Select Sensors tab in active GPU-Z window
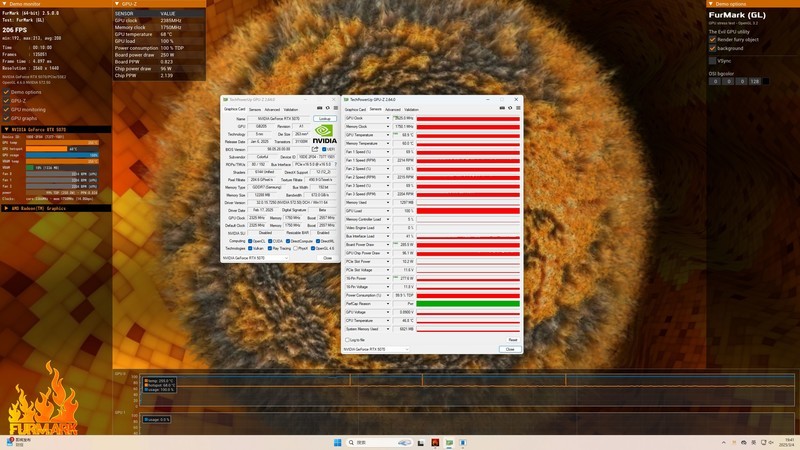The height and width of the screenshot is (450, 800). click(376, 109)
